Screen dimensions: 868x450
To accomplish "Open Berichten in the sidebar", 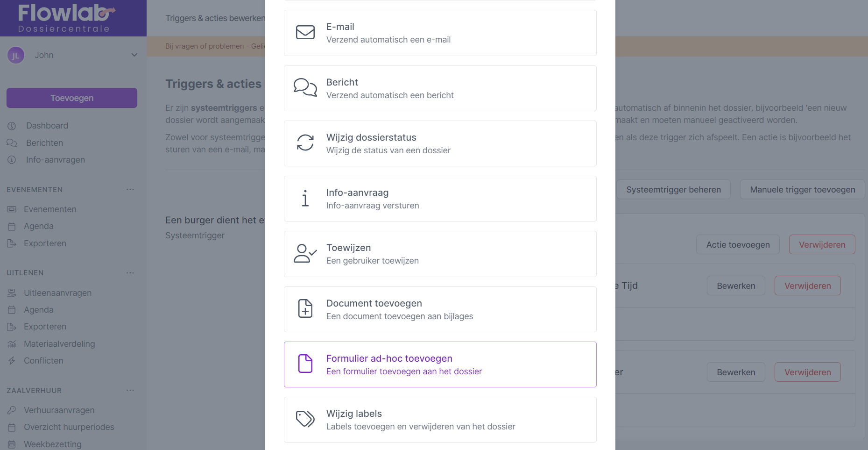I will tap(44, 143).
